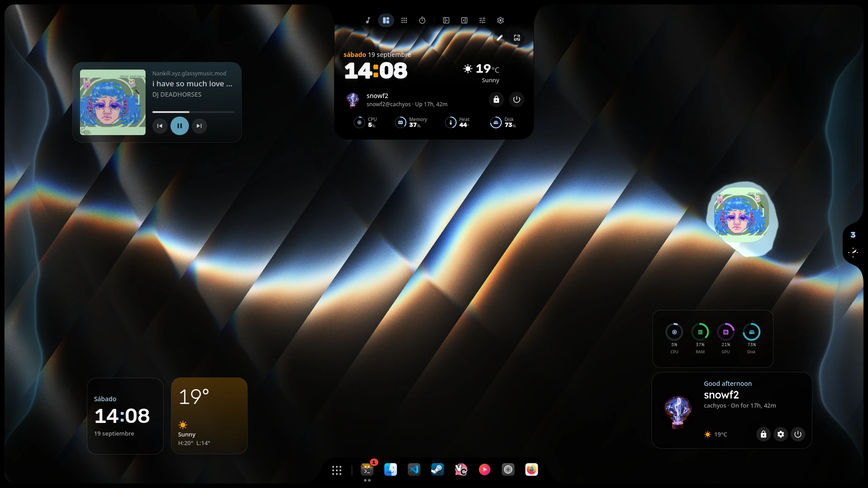
Task: Click the Sábado 14:08 clock widget
Action: tap(125, 416)
